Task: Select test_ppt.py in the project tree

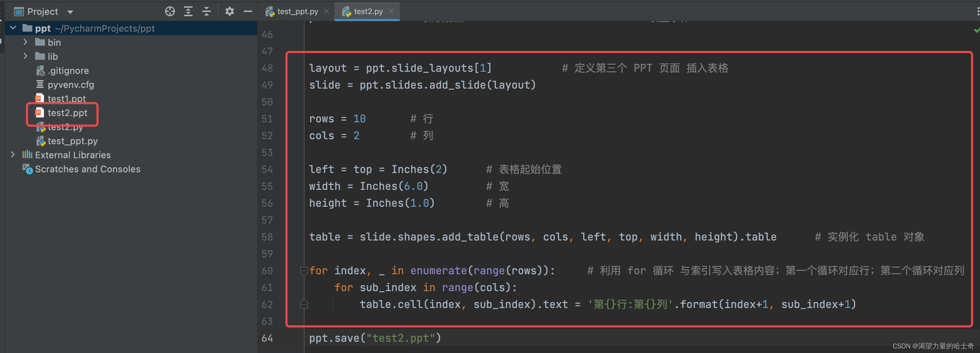Action: (72, 141)
